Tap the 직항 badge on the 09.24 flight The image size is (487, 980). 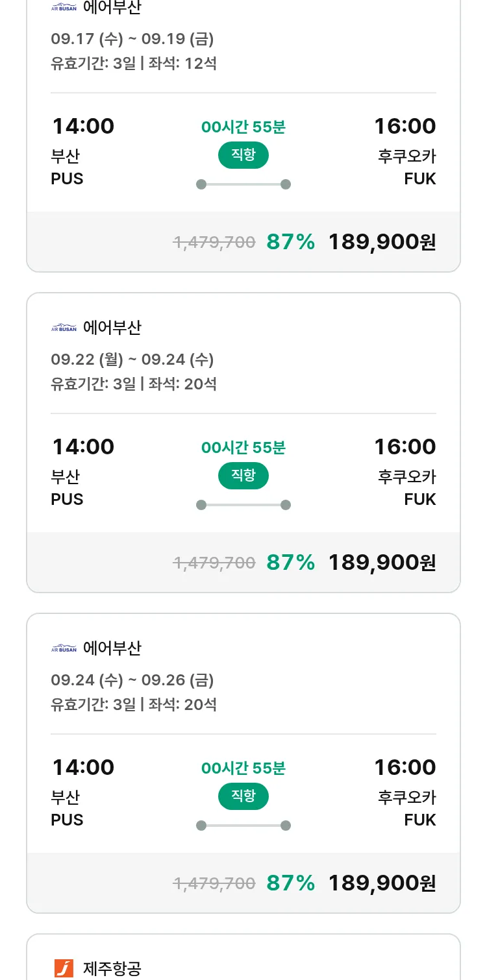[x=243, y=796]
